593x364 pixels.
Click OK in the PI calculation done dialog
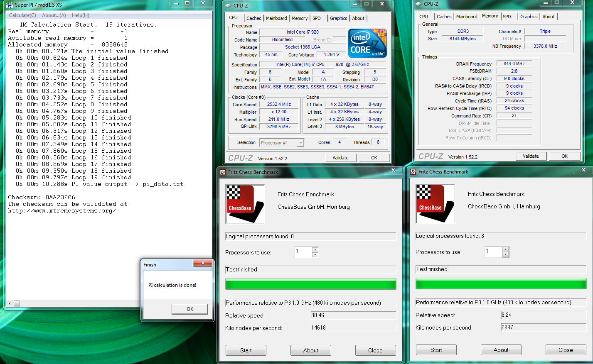(190, 309)
